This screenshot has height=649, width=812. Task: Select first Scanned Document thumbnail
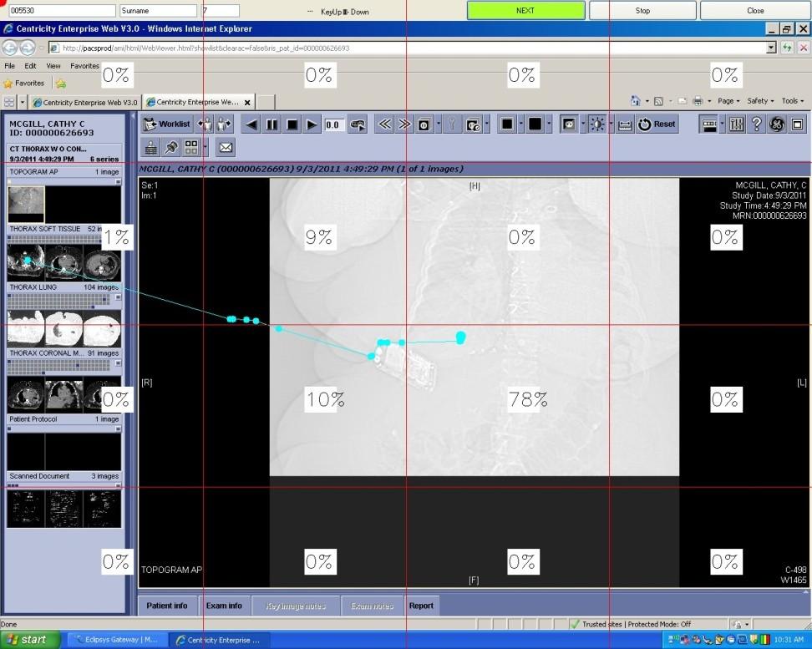[x=26, y=509]
